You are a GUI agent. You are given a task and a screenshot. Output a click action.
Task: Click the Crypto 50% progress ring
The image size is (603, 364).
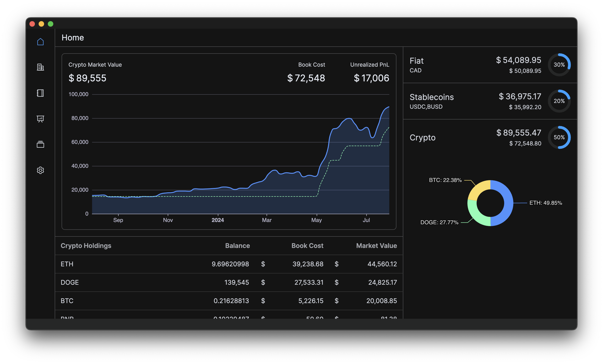coord(559,137)
